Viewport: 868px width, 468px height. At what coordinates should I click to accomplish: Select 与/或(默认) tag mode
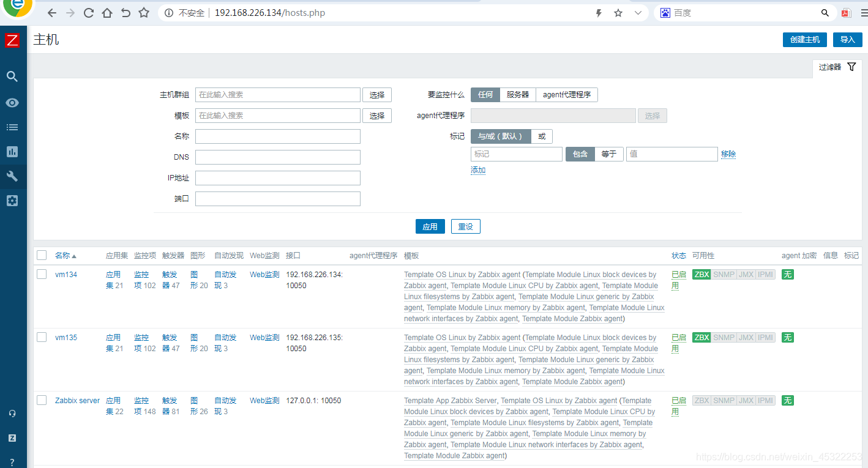click(501, 136)
